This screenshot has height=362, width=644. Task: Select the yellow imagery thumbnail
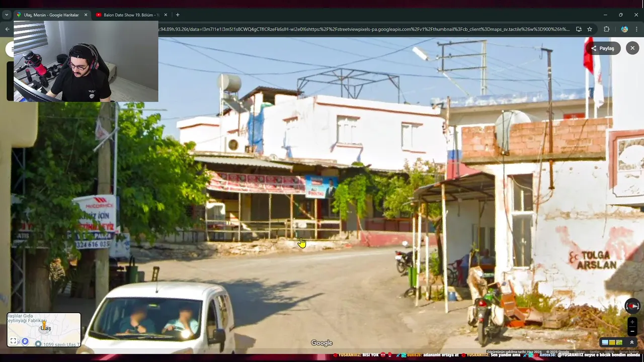click(x=612, y=342)
